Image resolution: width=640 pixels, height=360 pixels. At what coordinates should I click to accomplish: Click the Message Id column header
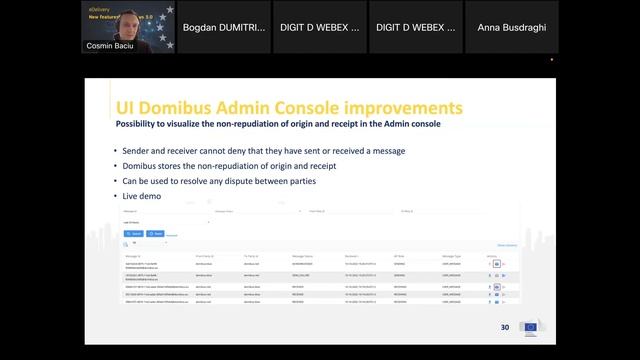pyautogui.click(x=133, y=256)
